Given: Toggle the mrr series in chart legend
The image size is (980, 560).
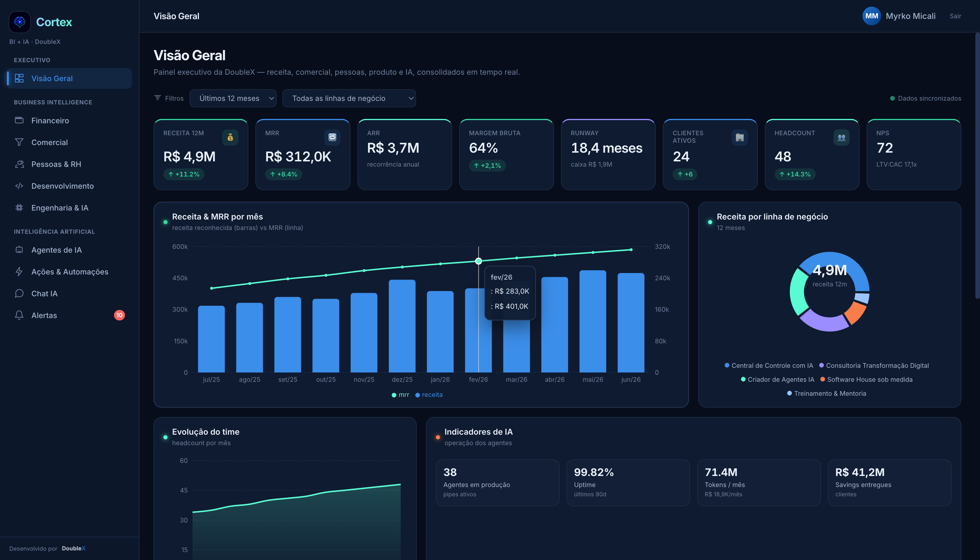Looking at the screenshot, I should pos(400,395).
